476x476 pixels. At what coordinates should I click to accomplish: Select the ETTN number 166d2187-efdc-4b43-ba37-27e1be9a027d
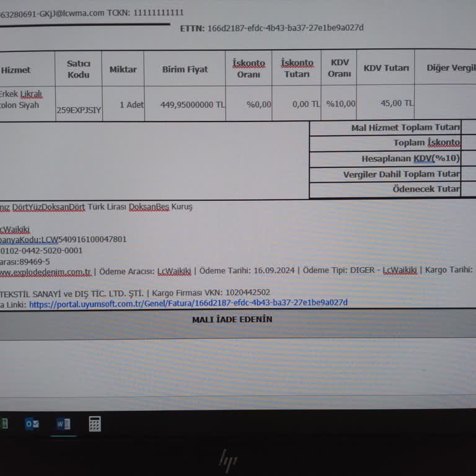[285, 28]
